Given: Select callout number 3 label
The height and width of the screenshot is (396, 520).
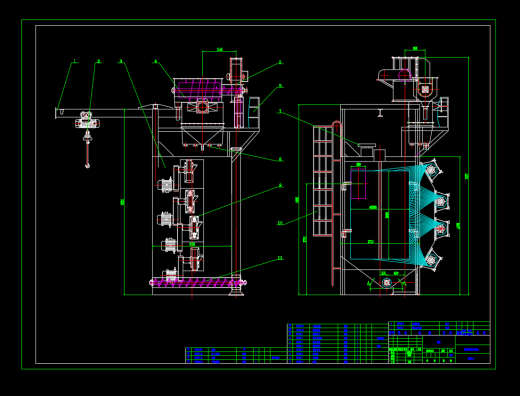Looking at the screenshot, I should tap(121, 61).
